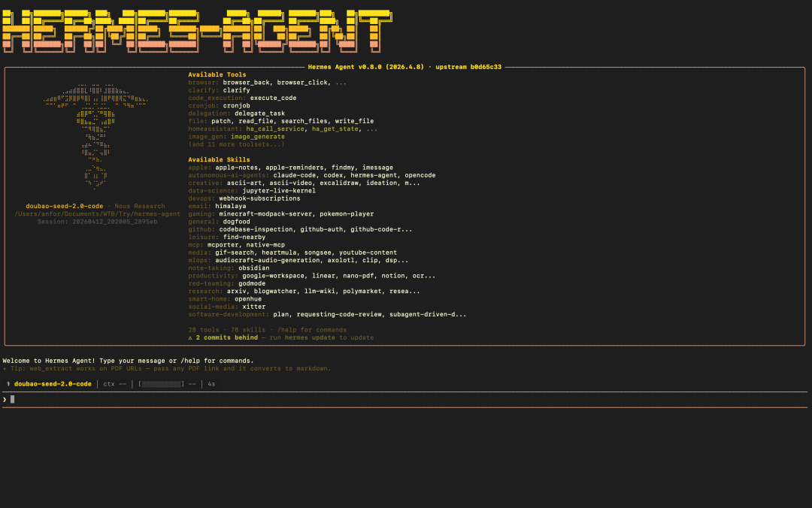Click the 'google-workspace' skill

coord(273,276)
